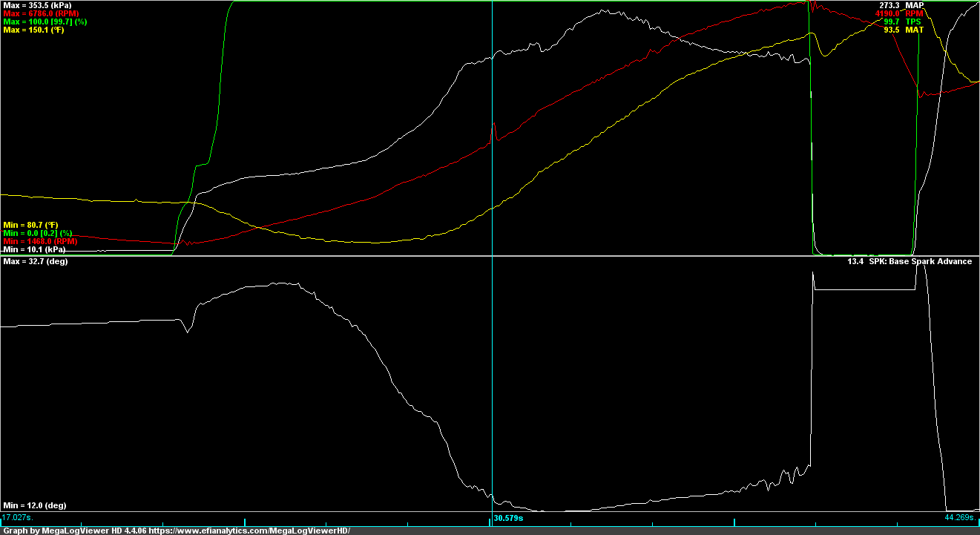Click the 17.027s start time label

click(x=18, y=518)
